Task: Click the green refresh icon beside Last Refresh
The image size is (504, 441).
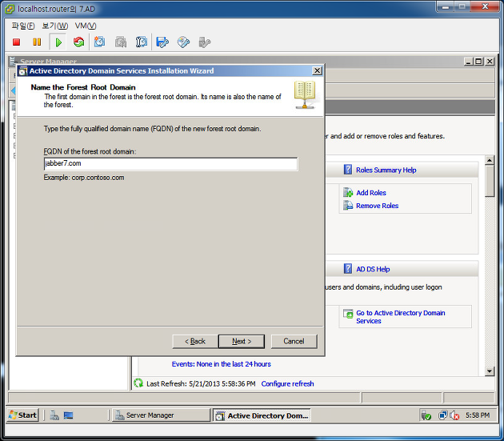Action: (x=138, y=383)
